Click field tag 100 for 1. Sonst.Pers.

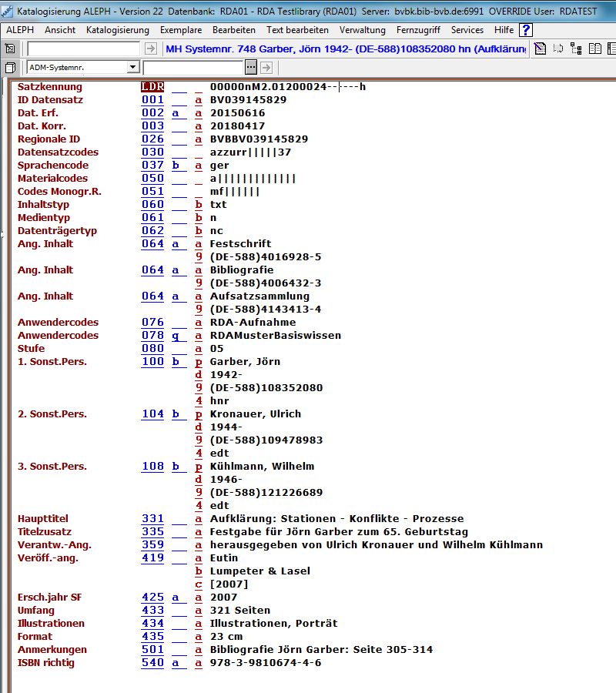(x=152, y=361)
